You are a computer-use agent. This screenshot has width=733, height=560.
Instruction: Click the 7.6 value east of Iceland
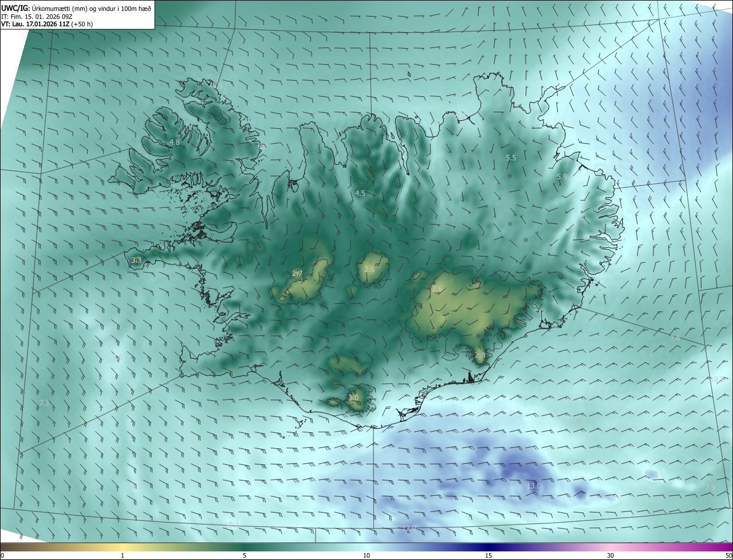coord(675,338)
